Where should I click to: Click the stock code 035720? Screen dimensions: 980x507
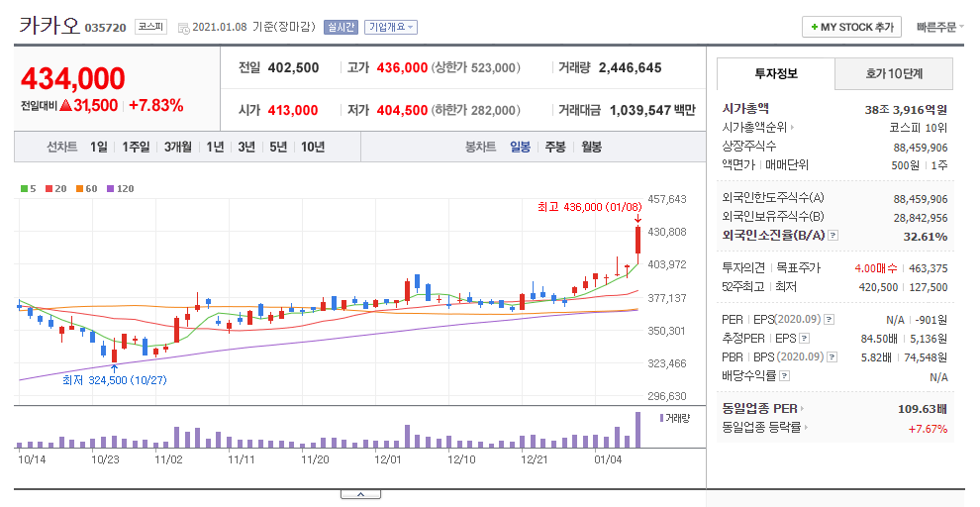105,28
